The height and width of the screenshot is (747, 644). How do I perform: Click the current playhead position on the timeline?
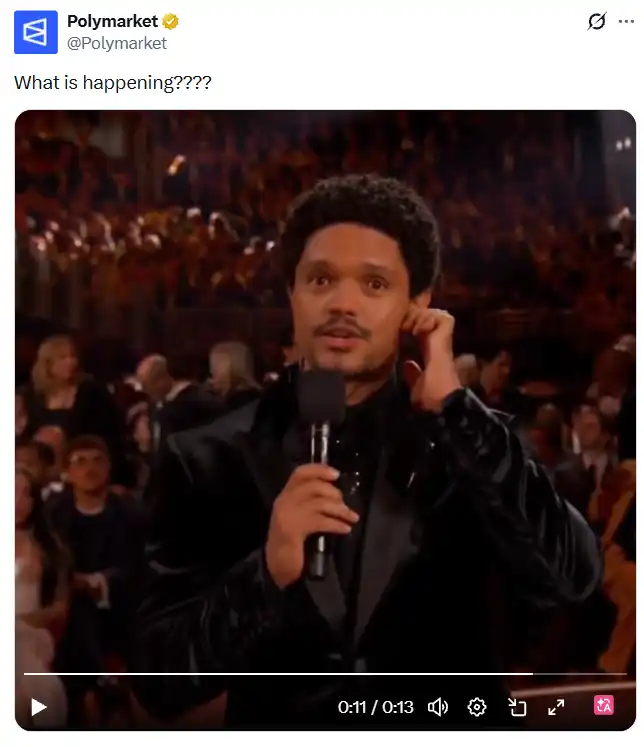coord(533,674)
